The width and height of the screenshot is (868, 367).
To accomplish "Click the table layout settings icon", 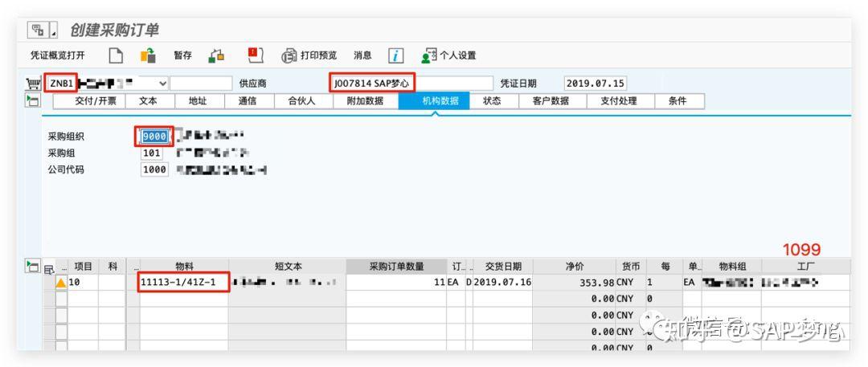I will (x=49, y=270).
